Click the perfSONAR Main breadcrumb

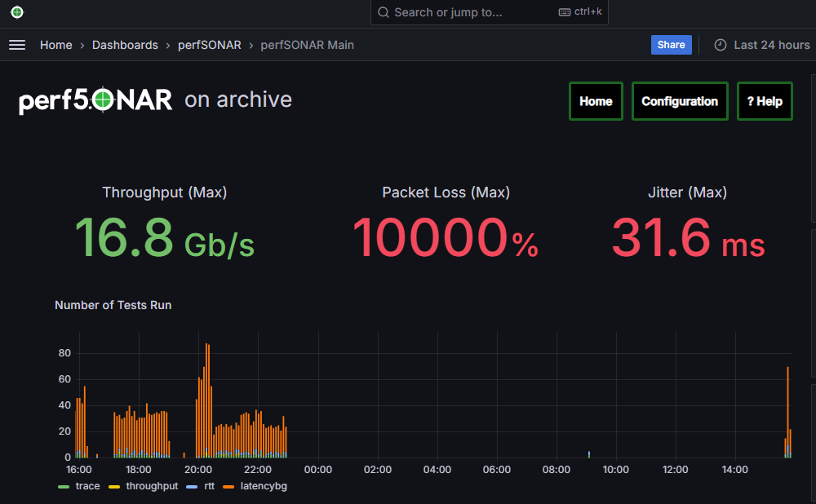pyautogui.click(x=307, y=45)
